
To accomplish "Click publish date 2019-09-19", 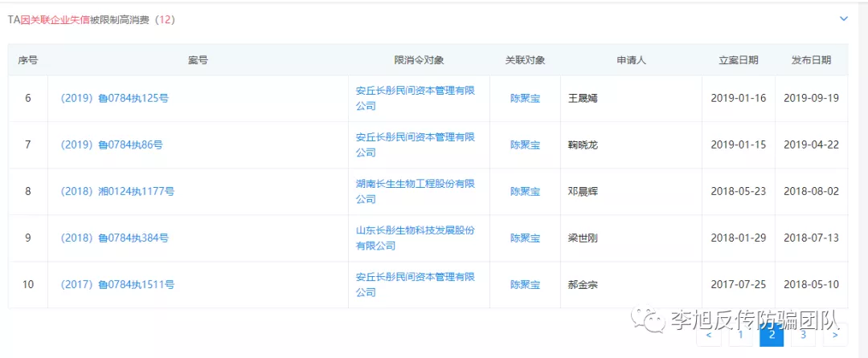I will click(811, 99).
